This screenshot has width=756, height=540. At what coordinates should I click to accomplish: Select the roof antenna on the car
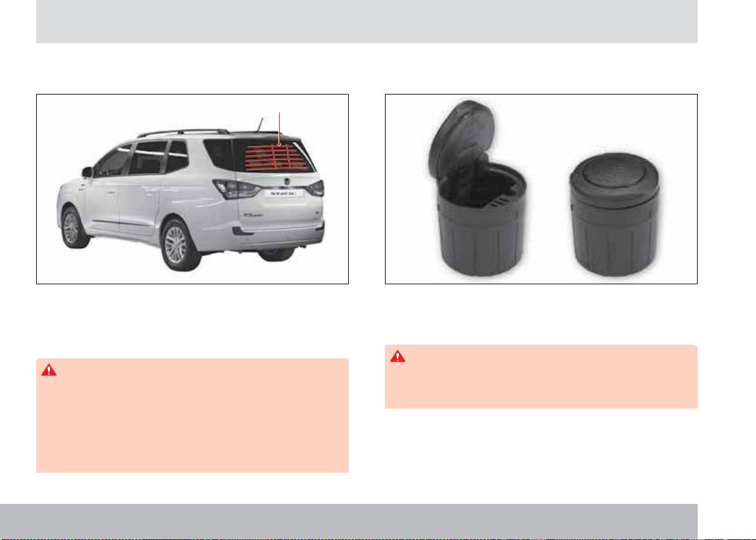[261, 124]
